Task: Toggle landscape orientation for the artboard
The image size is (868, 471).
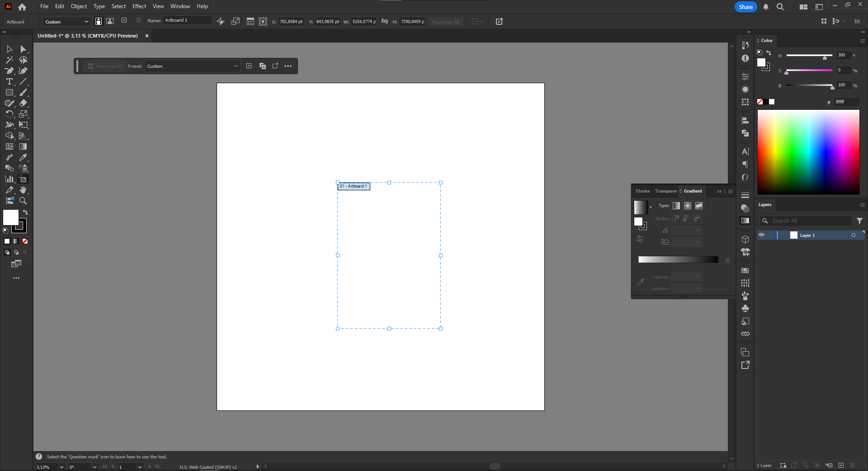Action: [110, 21]
